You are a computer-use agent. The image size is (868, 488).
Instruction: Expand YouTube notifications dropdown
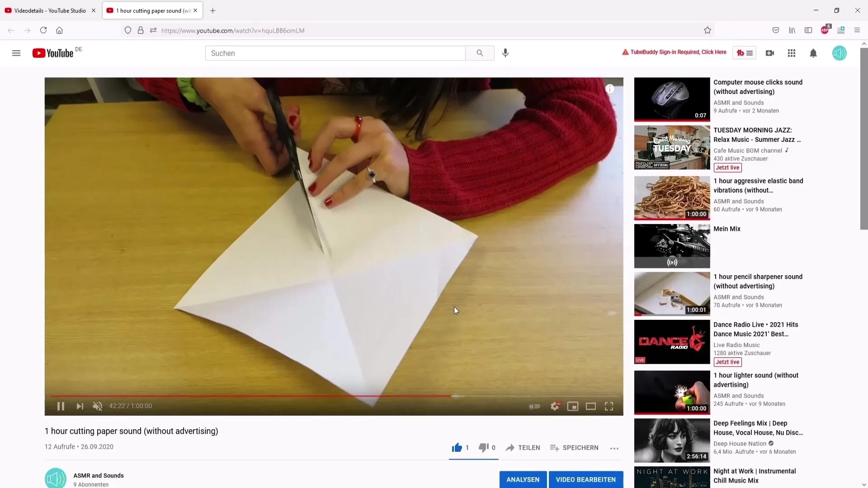click(x=813, y=52)
